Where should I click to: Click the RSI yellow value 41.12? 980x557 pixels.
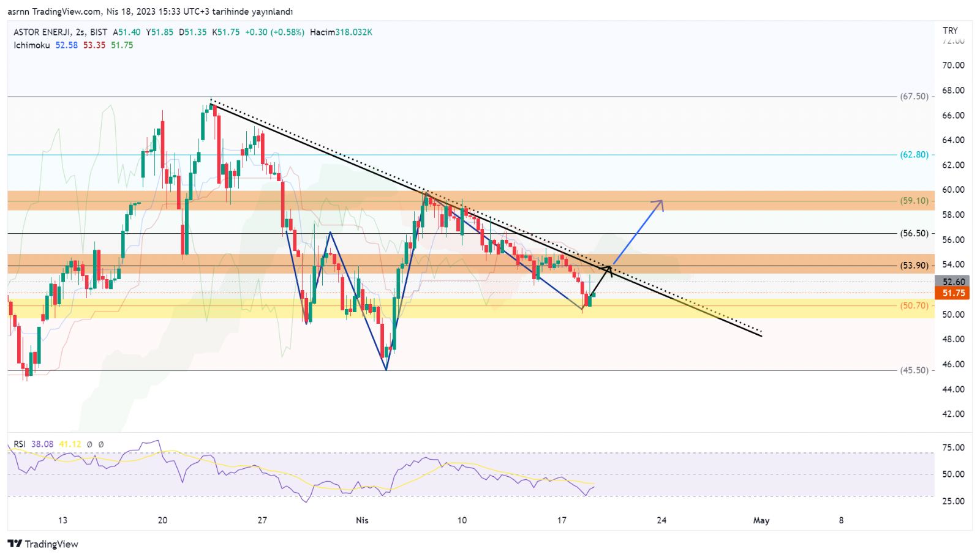[70, 444]
